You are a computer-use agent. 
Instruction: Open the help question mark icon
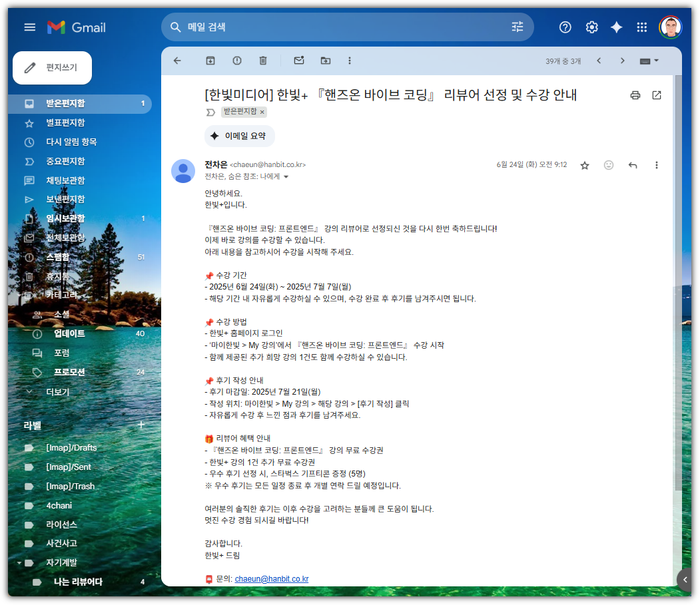pyautogui.click(x=565, y=27)
